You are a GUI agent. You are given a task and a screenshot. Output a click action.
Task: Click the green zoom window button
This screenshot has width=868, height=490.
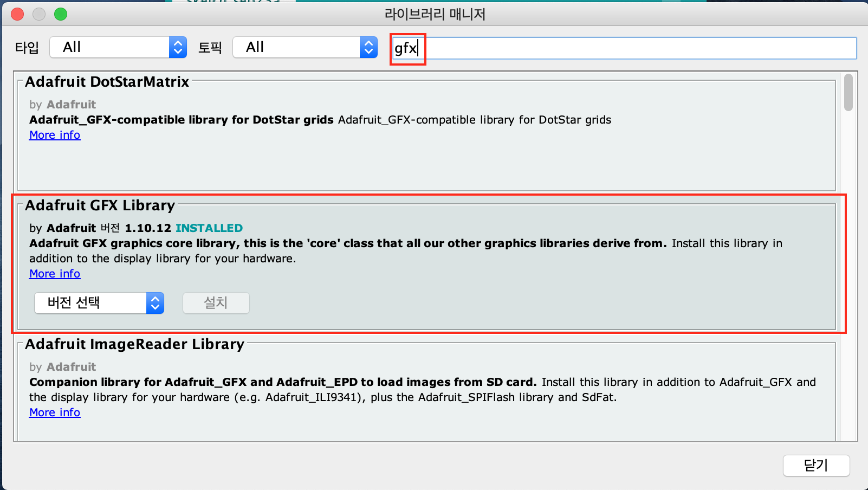point(61,14)
